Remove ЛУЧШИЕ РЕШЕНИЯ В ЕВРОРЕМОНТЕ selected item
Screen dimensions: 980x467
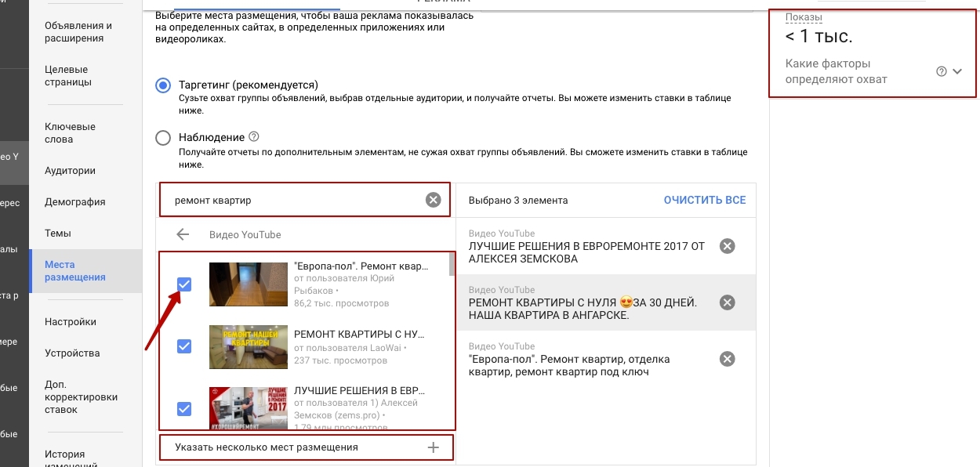point(728,246)
